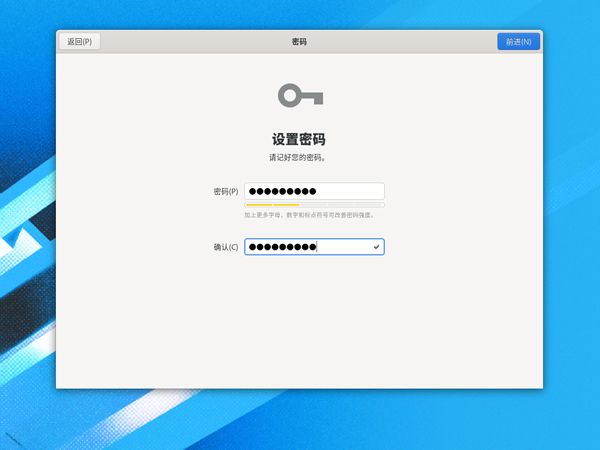Click the 设置密码 heading
This screenshot has height=450, width=600.
[299, 139]
